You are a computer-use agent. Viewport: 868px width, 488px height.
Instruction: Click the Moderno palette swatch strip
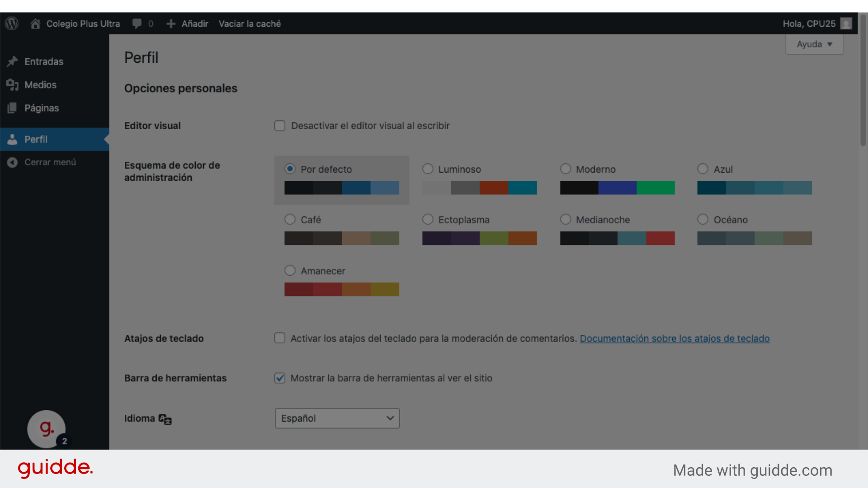[618, 188]
